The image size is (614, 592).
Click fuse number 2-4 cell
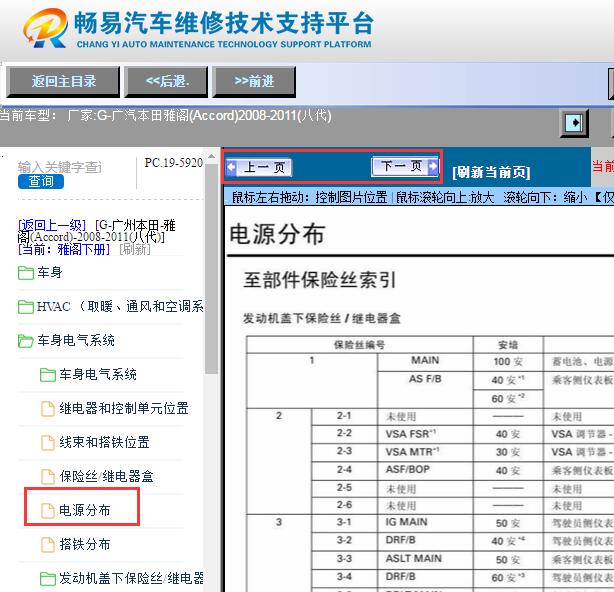344,470
